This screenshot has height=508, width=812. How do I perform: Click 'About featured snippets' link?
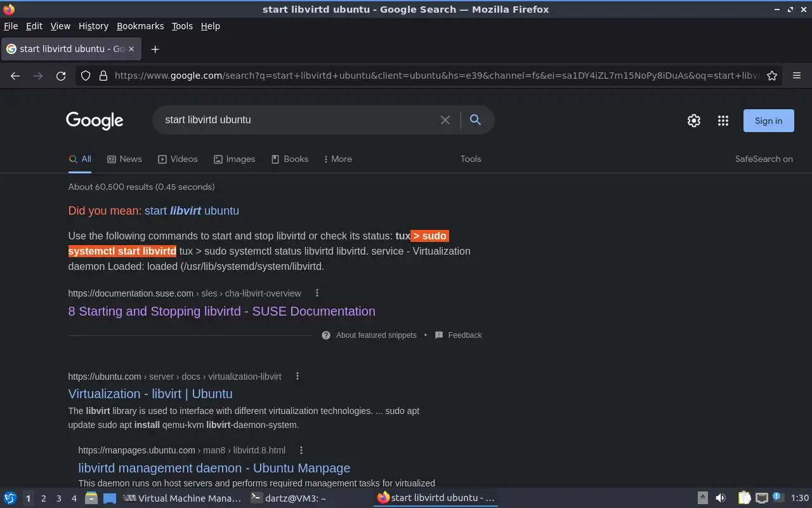376,335
